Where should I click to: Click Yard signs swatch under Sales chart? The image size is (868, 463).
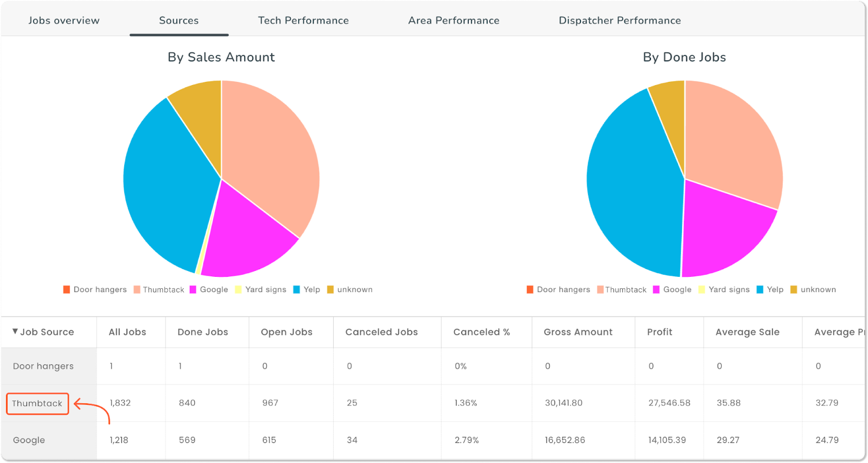pos(238,289)
